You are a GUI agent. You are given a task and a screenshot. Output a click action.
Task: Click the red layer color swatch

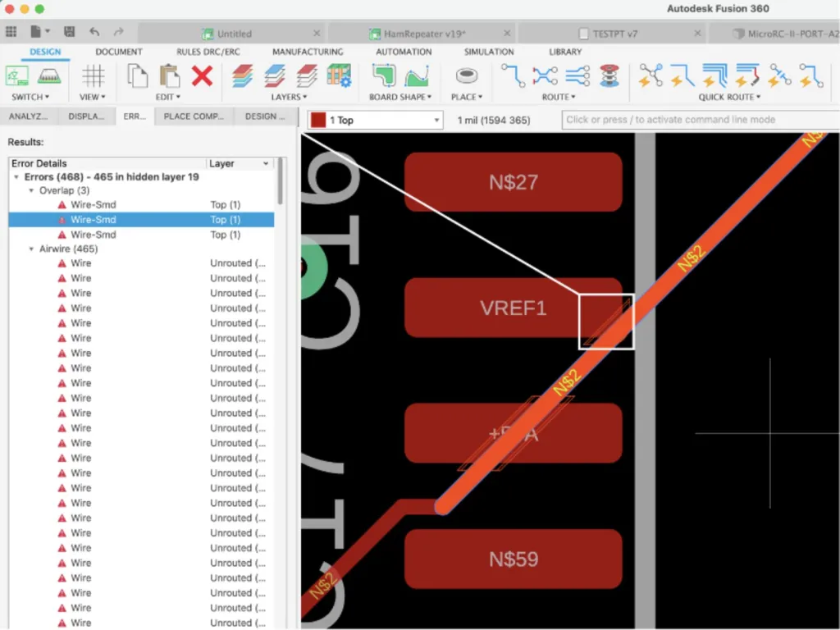point(318,120)
